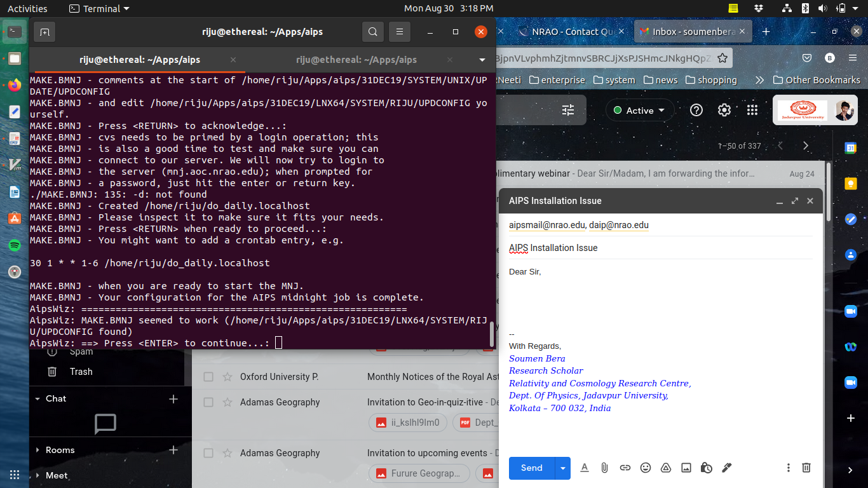Tick checkbox for Oxford University P. email
This screenshot has width=868, height=488.
tap(208, 377)
